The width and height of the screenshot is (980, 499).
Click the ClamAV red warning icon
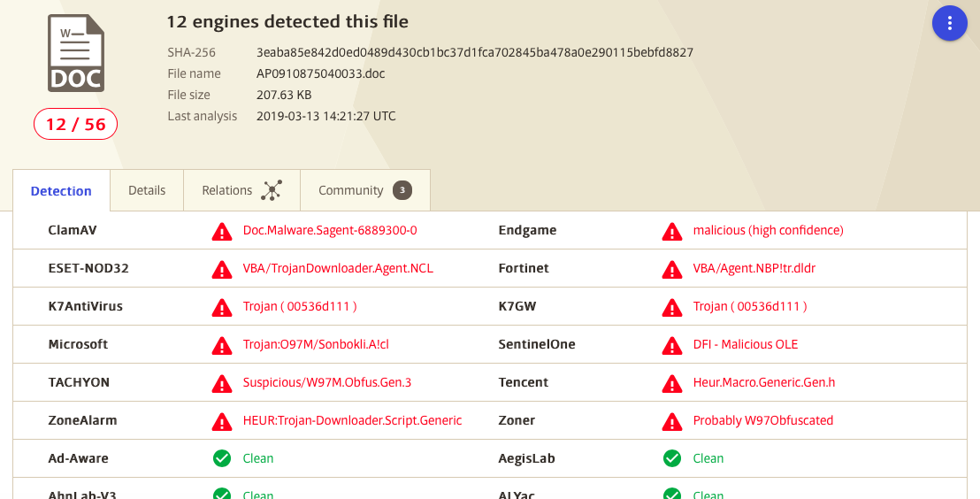(x=222, y=232)
